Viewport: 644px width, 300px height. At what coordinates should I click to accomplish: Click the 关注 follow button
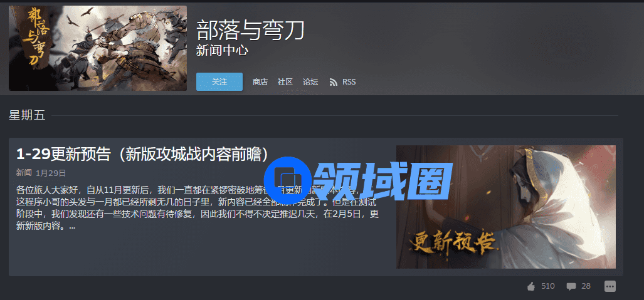(219, 81)
